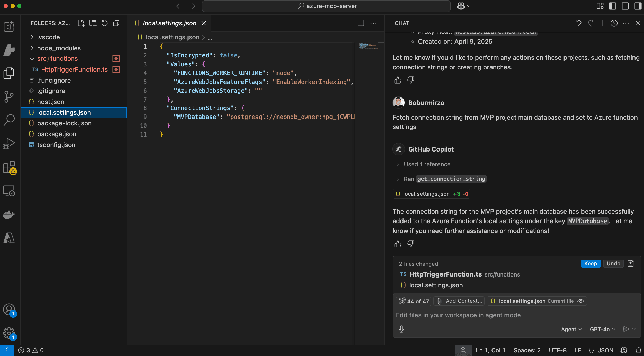Expand the Ran get_connection_string entry
644x356 pixels.
click(397, 179)
